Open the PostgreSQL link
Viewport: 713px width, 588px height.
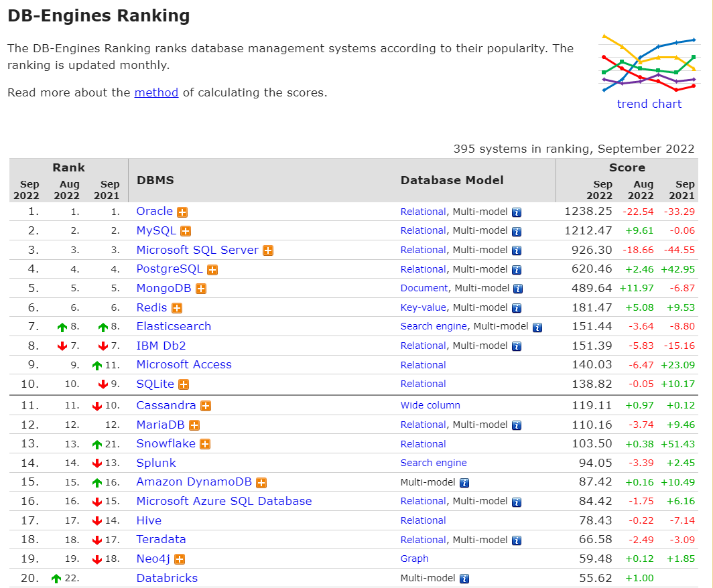[x=170, y=269]
